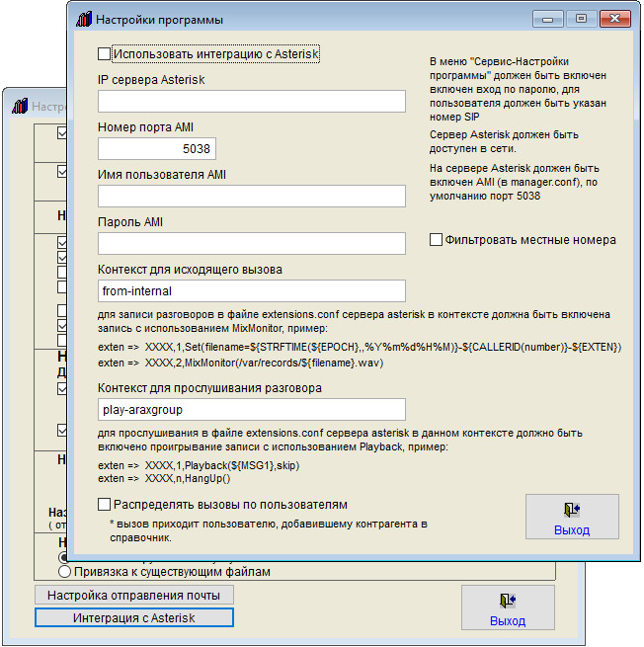The image size is (644, 647).
Task: Click 'Выход' button in the front settings window
Action: pyautogui.click(x=572, y=517)
